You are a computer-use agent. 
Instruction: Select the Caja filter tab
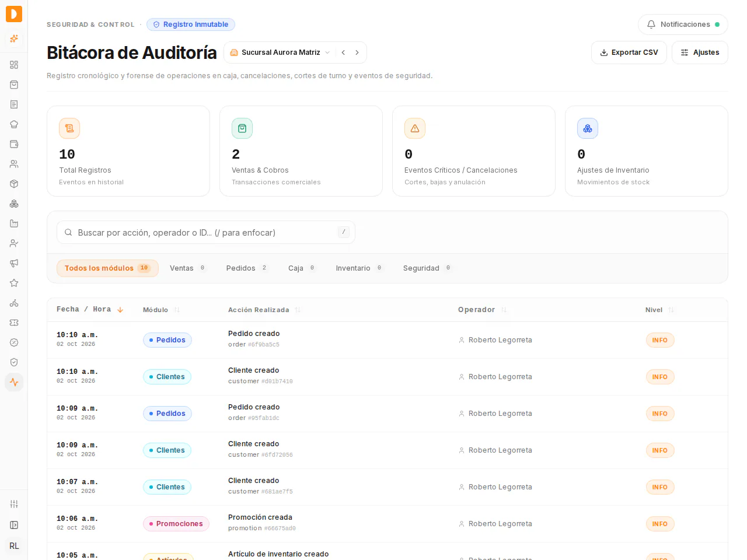tap(302, 268)
